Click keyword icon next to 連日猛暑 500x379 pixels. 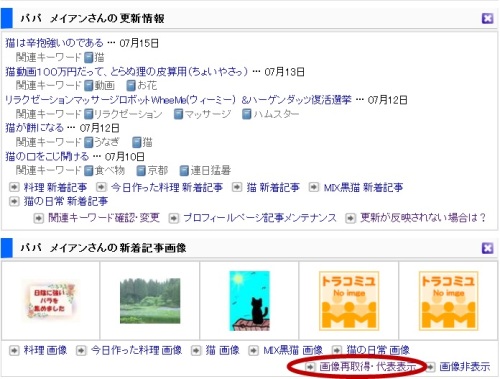(x=184, y=171)
